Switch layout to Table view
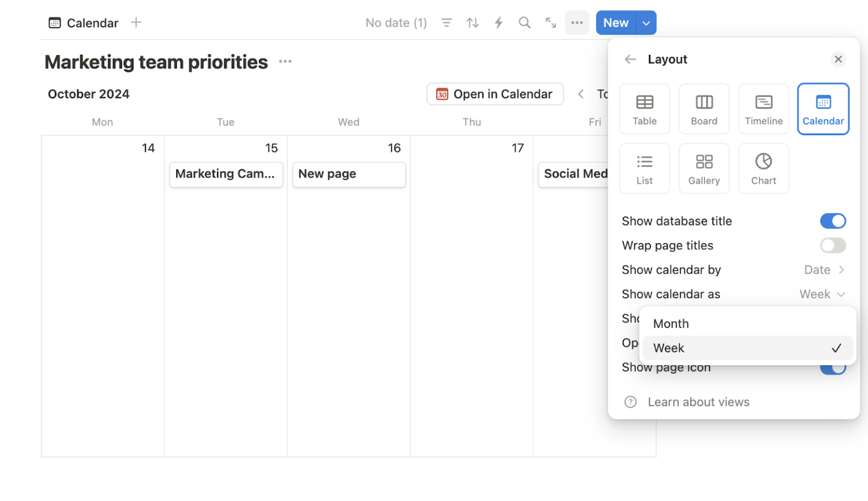 pos(644,109)
